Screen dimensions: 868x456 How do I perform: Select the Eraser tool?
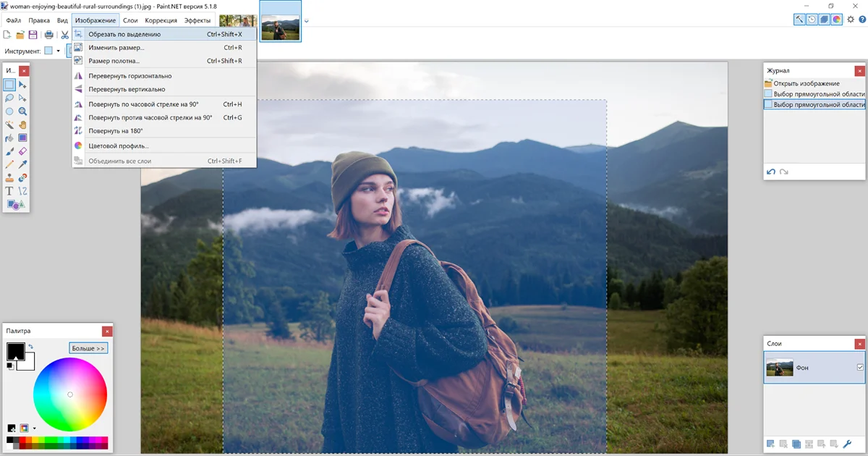(22, 151)
